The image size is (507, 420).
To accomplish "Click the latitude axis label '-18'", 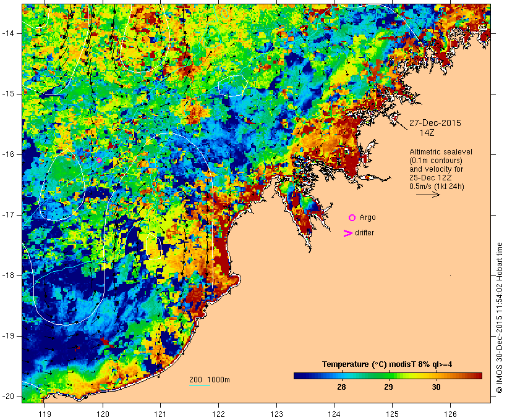I will coord(8,275).
